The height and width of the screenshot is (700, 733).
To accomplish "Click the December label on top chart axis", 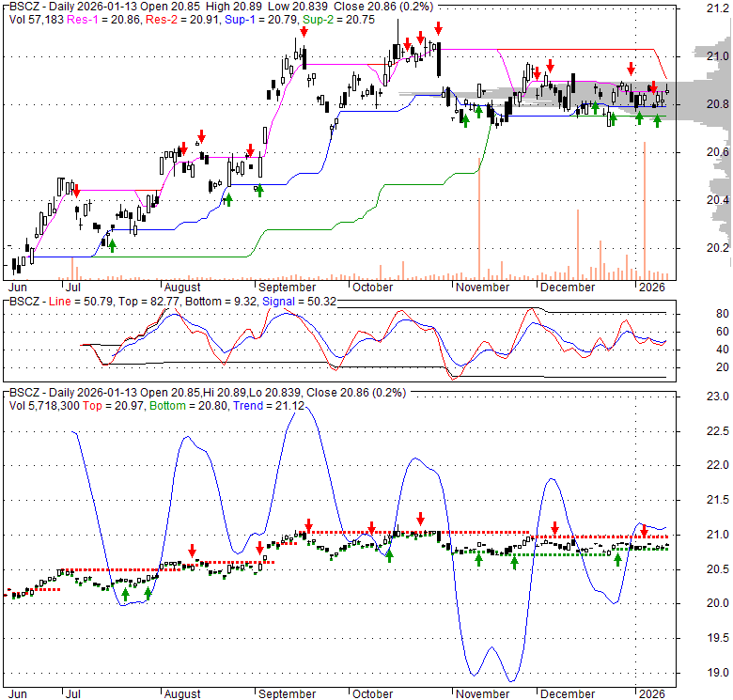I will (x=568, y=287).
